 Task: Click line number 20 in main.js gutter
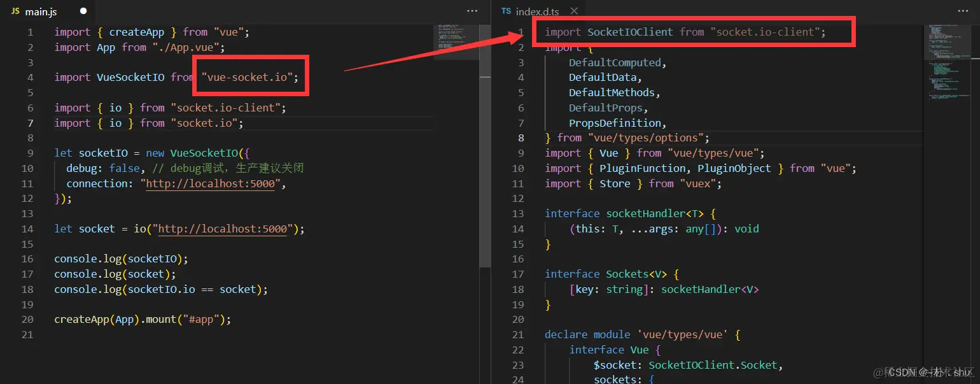[27, 319]
